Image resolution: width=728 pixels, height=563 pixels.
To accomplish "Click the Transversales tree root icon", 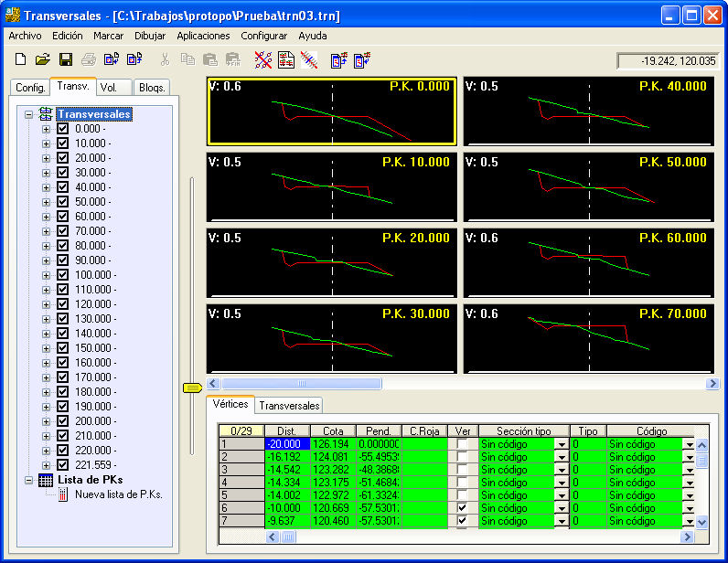I will (46, 113).
